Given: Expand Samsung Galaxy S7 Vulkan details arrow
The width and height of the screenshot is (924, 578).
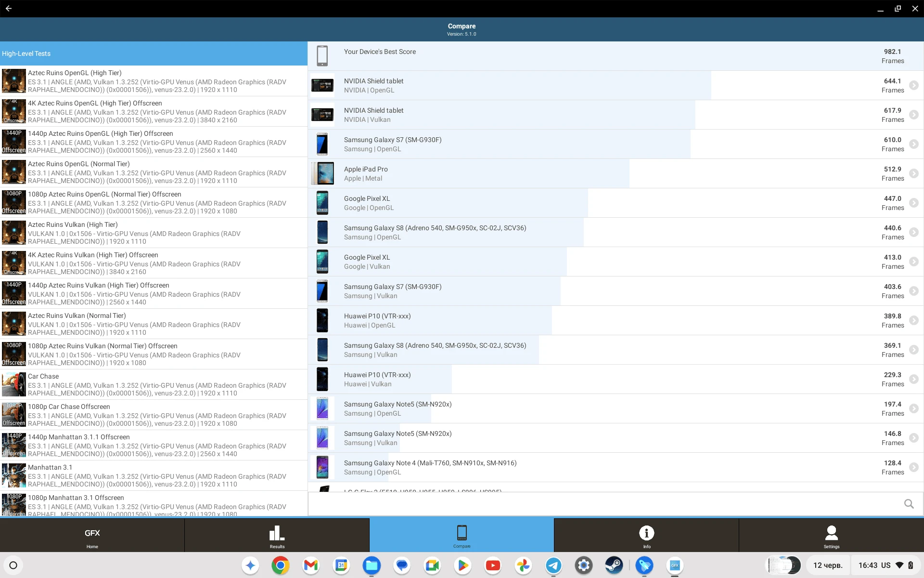Looking at the screenshot, I should pos(913,291).
